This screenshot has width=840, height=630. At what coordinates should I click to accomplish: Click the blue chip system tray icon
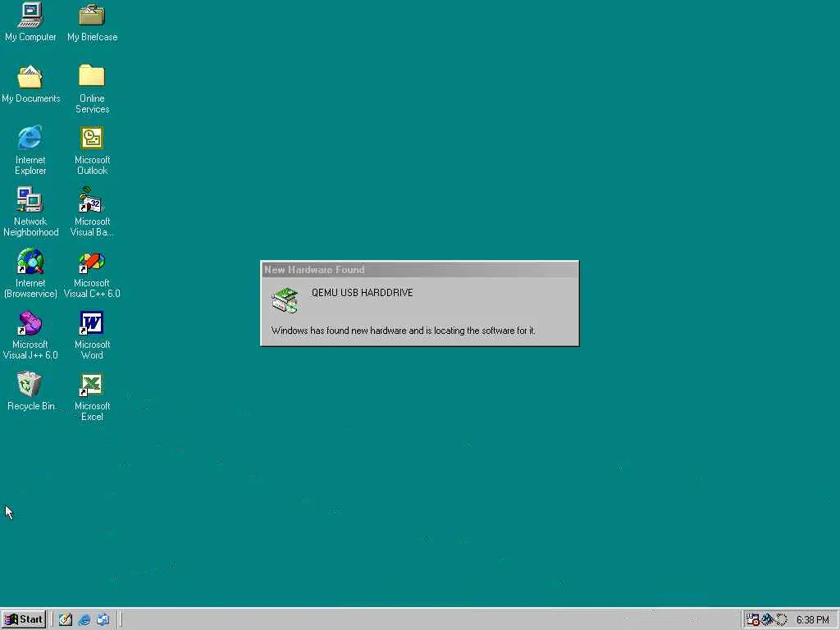tap(767, 620)
